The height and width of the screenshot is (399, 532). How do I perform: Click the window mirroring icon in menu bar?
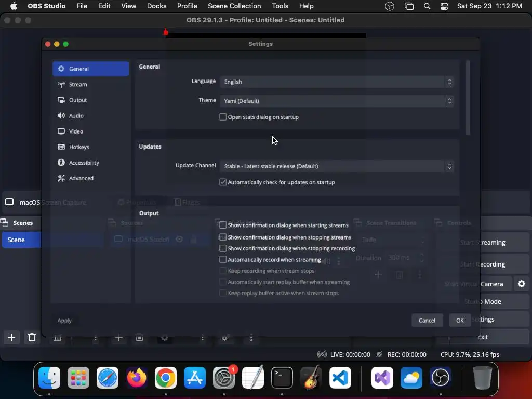coord(409,6)
